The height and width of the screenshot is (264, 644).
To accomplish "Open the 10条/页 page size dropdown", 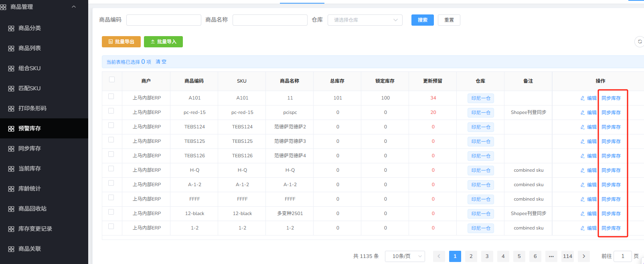I will [x=405, y=256].
